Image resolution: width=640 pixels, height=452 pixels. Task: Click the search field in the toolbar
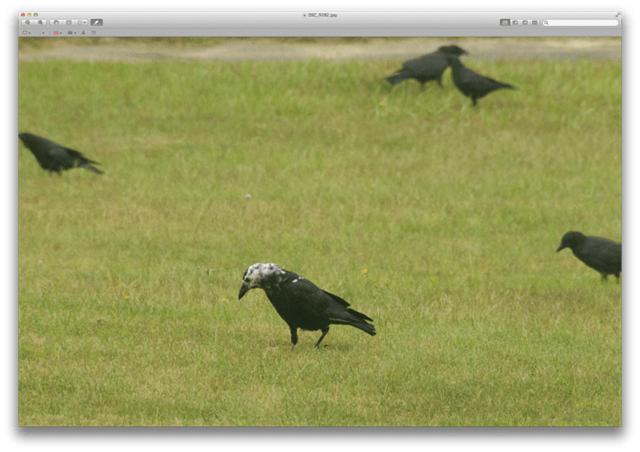point(580,22)
